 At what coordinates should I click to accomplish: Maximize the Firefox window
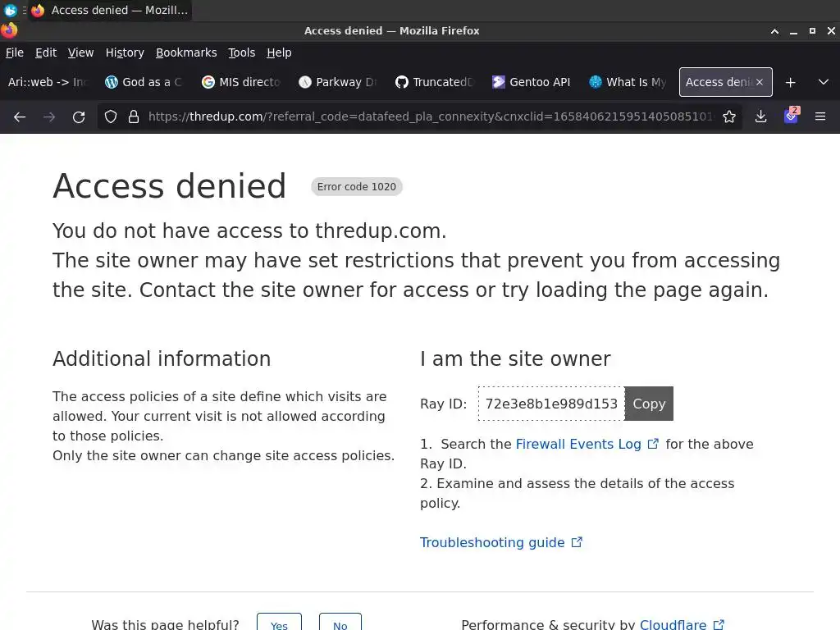pyautogui.click(x=812, y=31)
